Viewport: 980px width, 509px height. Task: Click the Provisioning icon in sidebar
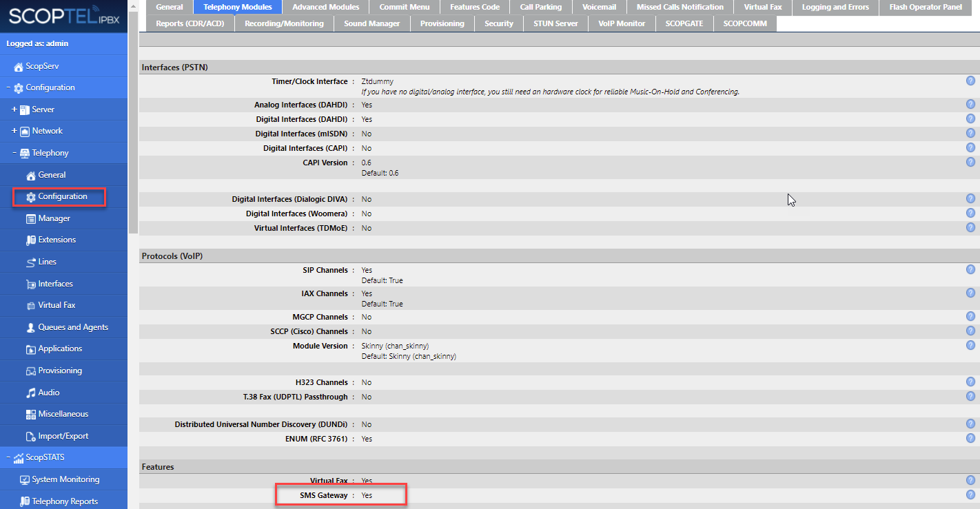[31, 371]
